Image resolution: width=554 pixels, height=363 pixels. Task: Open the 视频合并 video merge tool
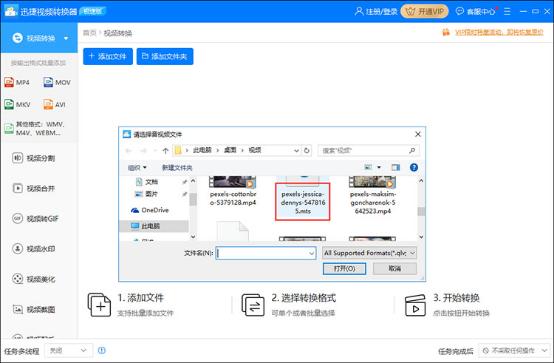[34, 188]
